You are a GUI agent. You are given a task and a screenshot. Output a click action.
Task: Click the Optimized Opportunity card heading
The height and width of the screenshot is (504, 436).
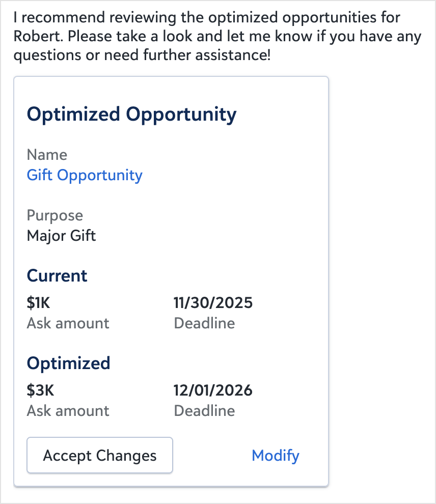pyautogui.click(x=131, y=114)
